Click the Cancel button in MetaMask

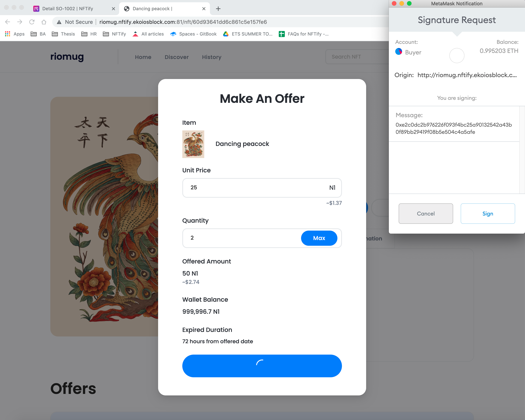426,213
